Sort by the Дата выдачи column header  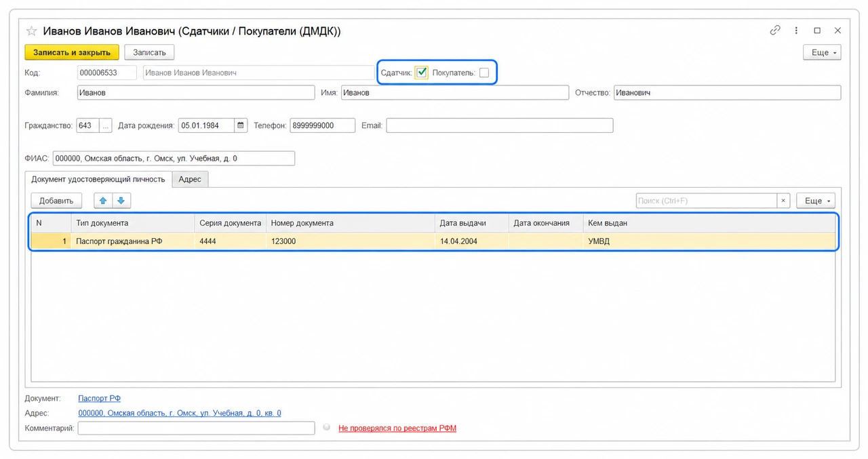[x=472, y=223]
